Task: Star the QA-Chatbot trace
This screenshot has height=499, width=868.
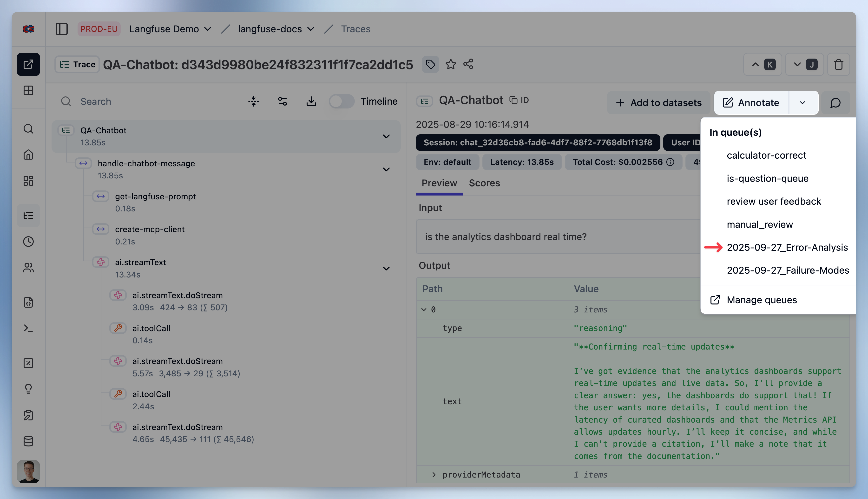Action: point(451,64)
